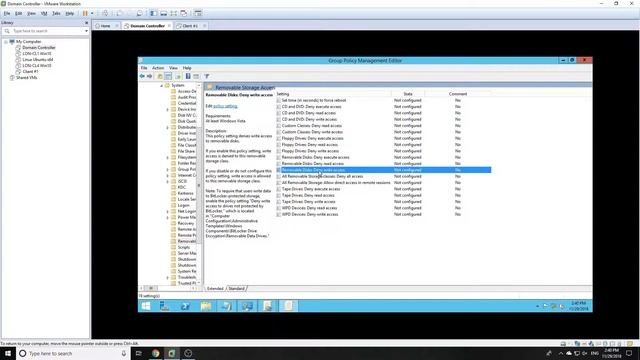Click the host Windows Start button
640x360 pixels.
click(8, 353)
